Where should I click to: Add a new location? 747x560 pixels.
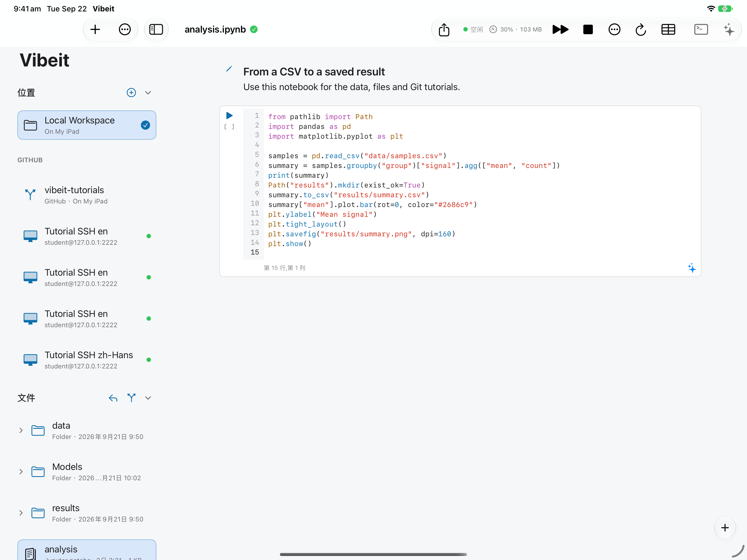coord(131,93)
